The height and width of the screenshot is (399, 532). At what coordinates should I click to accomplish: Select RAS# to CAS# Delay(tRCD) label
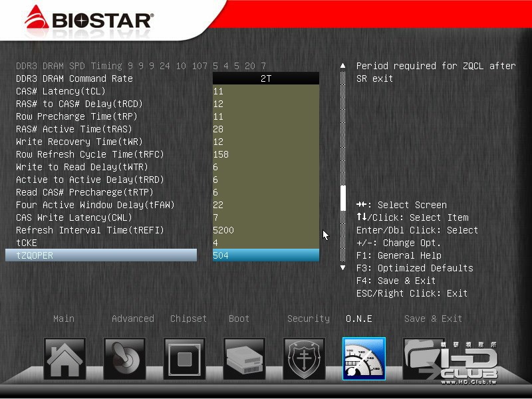(x=79, y=104)
